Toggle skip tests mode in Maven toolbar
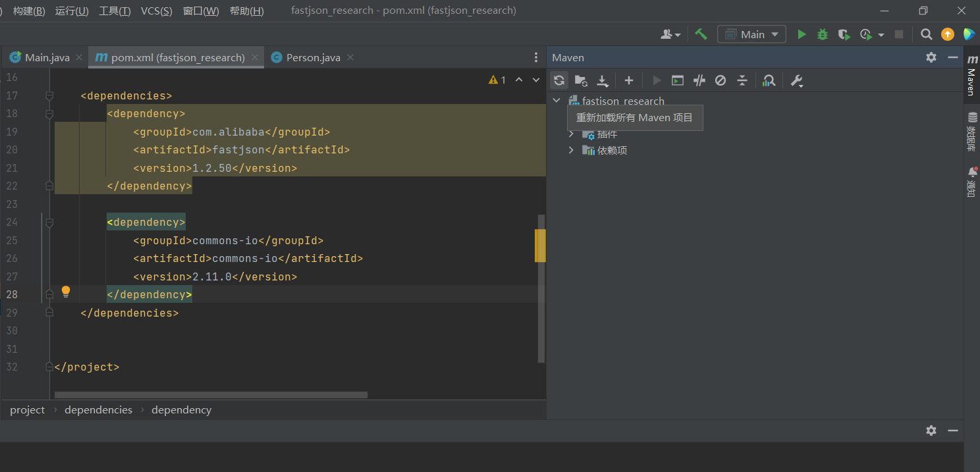Screen dimensions: 980x472 (699, 80)
